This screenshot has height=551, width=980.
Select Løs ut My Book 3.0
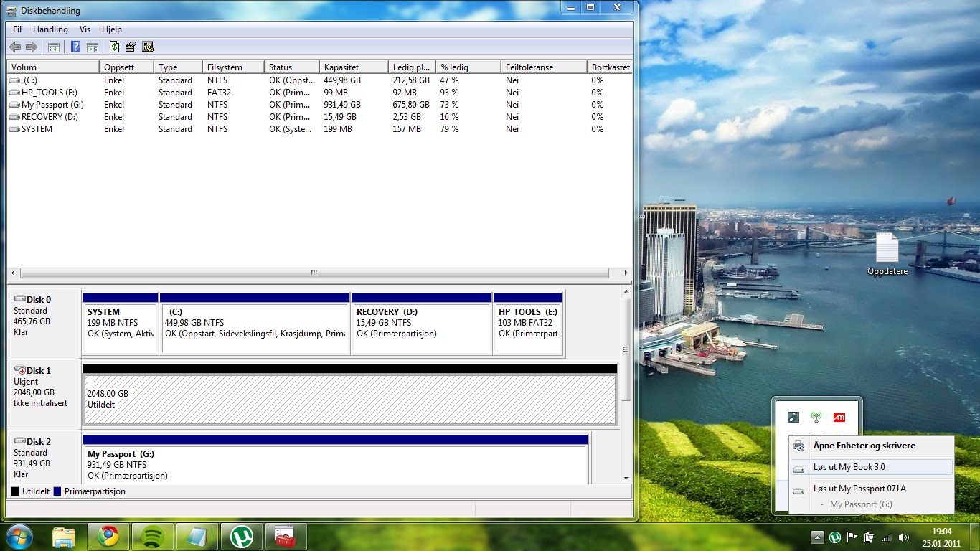point(872,467)
